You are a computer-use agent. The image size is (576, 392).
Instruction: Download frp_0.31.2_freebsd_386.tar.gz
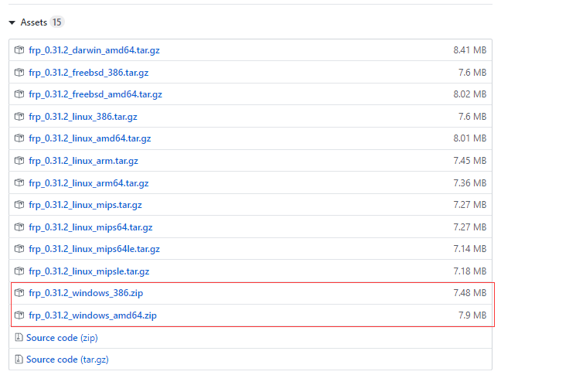coord(89,73)
